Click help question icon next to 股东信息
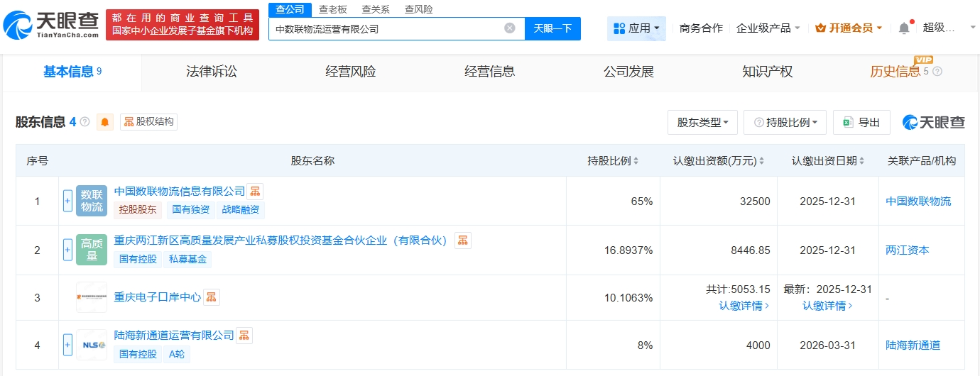 85,122
